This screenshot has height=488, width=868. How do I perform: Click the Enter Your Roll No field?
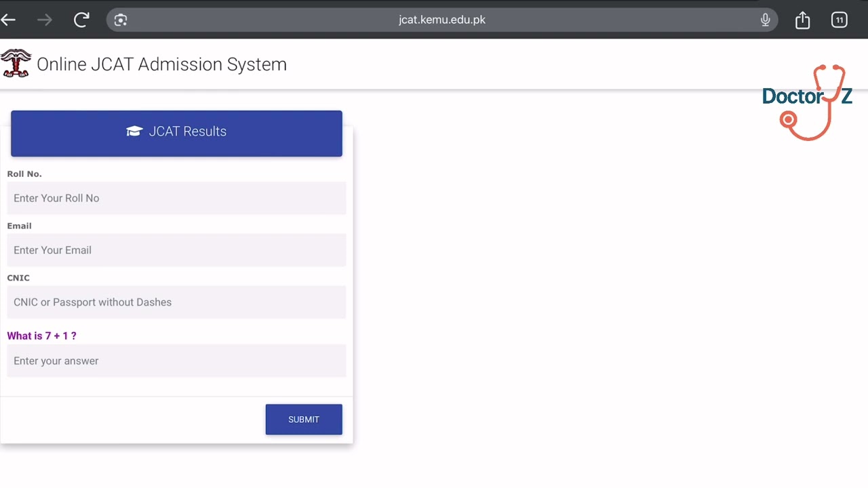[176, 198]
